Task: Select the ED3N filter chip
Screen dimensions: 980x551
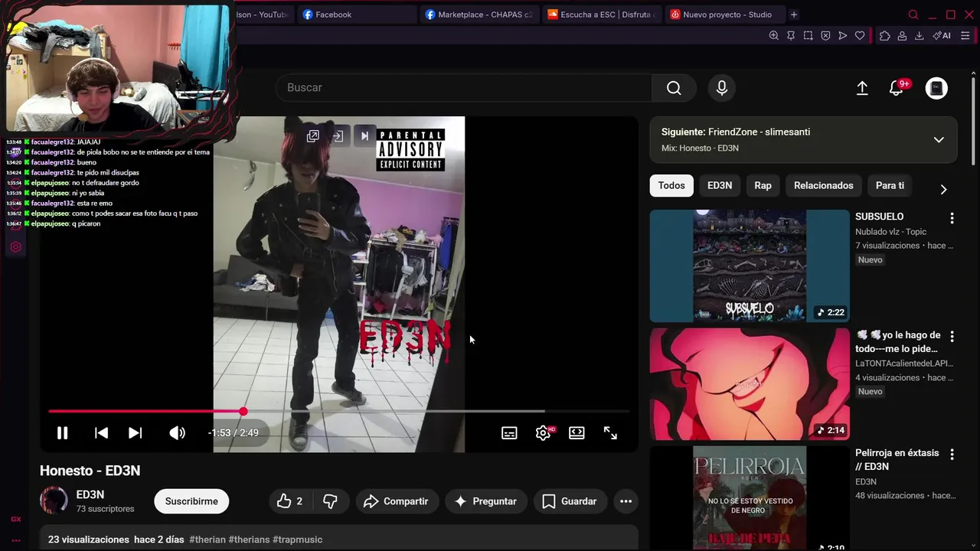Action: [x=720, y=185]
